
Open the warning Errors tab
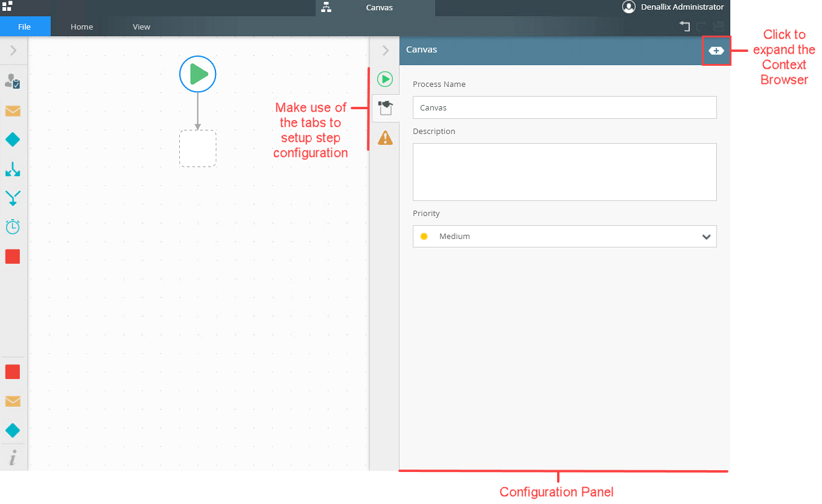385,138
